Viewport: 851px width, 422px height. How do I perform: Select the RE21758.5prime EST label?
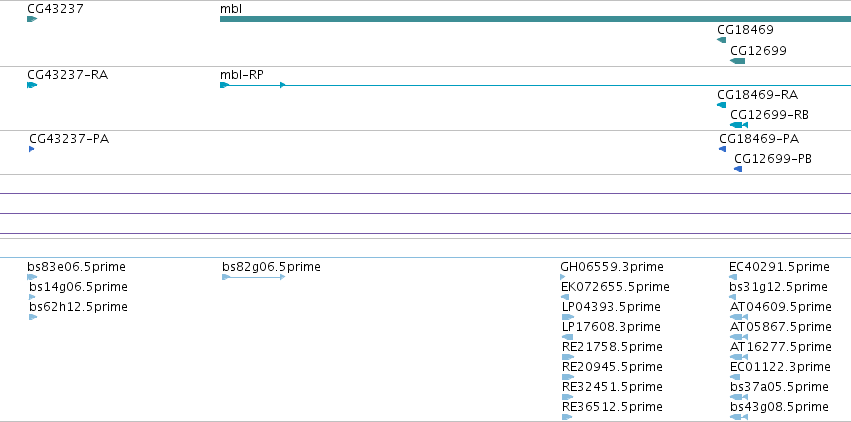point(612,347)
